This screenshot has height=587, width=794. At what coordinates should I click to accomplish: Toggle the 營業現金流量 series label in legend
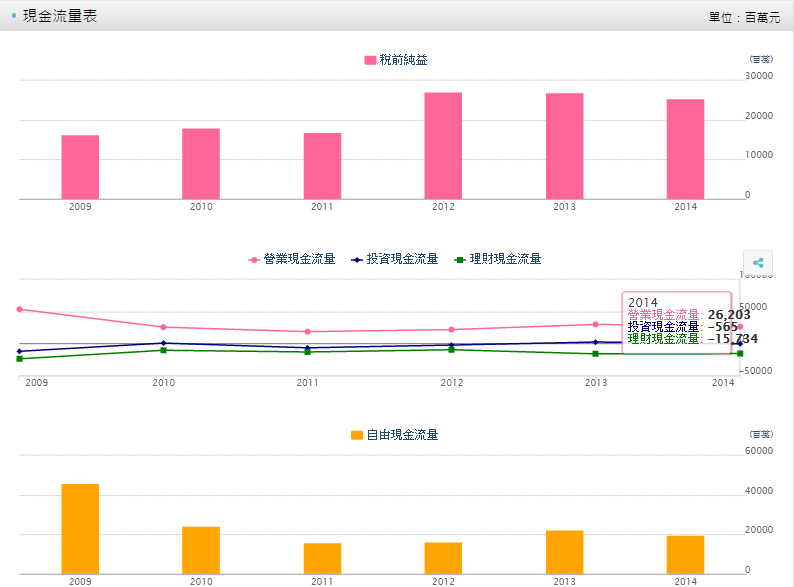299,259
